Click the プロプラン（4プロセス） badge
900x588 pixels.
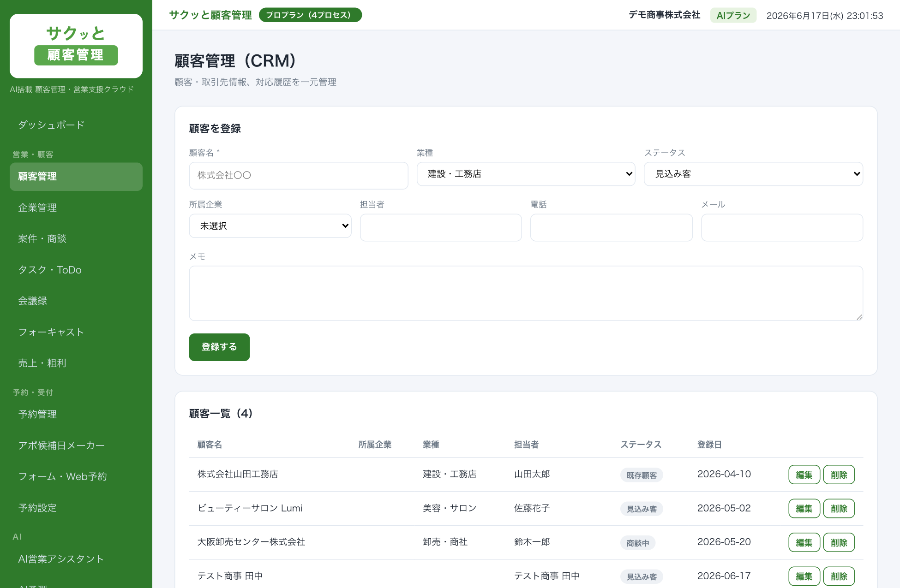[x=310, y=15]
